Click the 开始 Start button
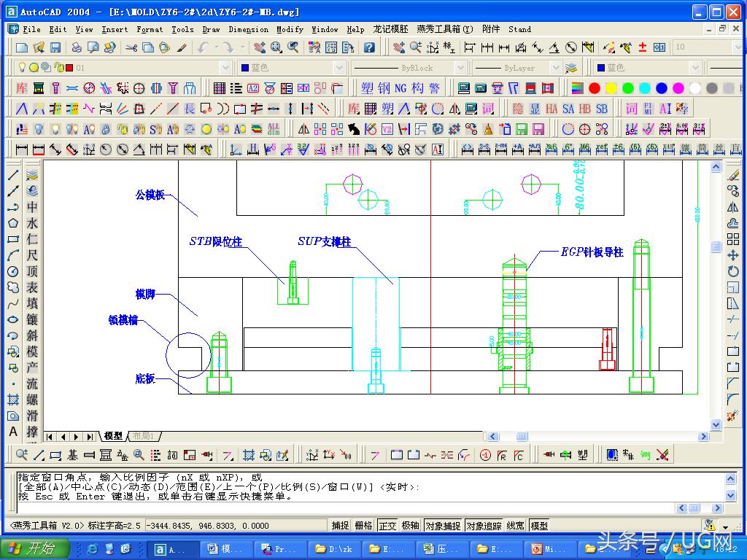The height and width of the screenshot is (560, 747). [35, 549]
